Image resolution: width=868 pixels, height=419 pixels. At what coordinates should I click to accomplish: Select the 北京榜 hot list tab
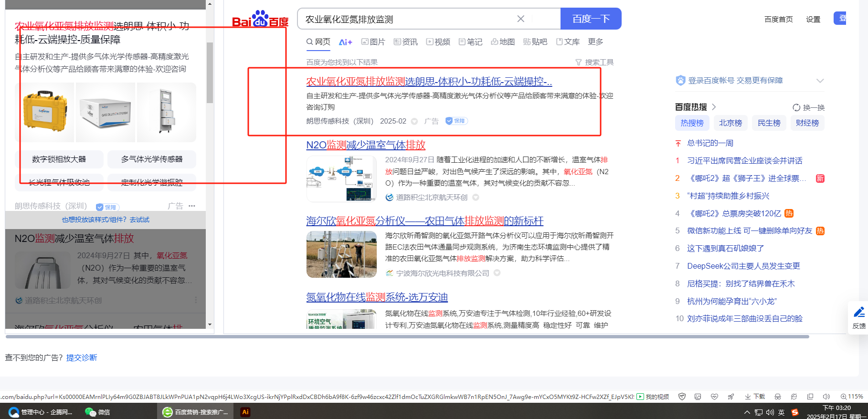tap(730, 123)
